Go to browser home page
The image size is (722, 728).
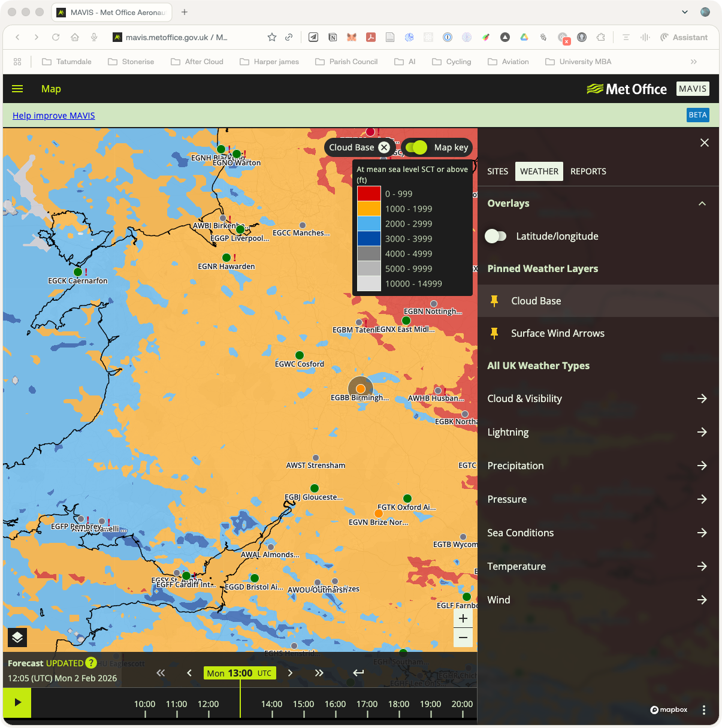click(x=75, y=37)
